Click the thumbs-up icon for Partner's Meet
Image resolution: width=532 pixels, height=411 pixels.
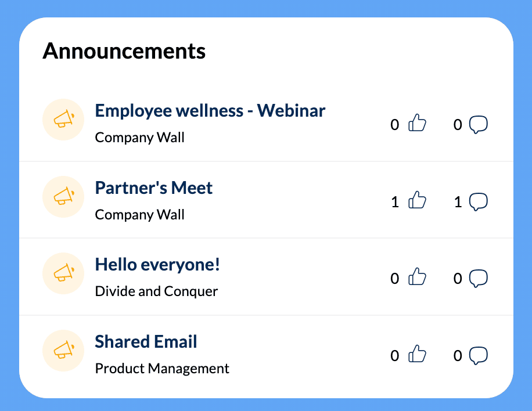pyautogui.click(x=417, y=201)
